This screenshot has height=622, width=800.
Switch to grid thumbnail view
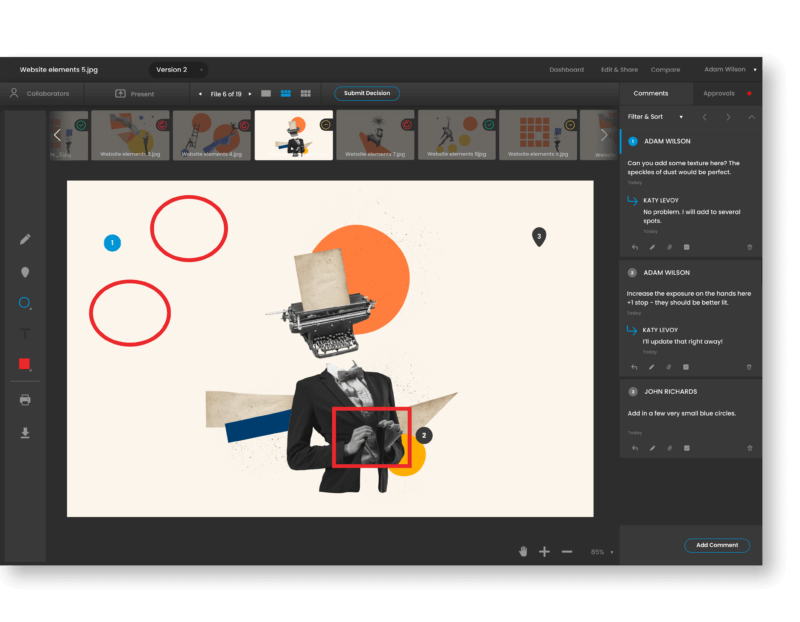(x=304, y=92)
